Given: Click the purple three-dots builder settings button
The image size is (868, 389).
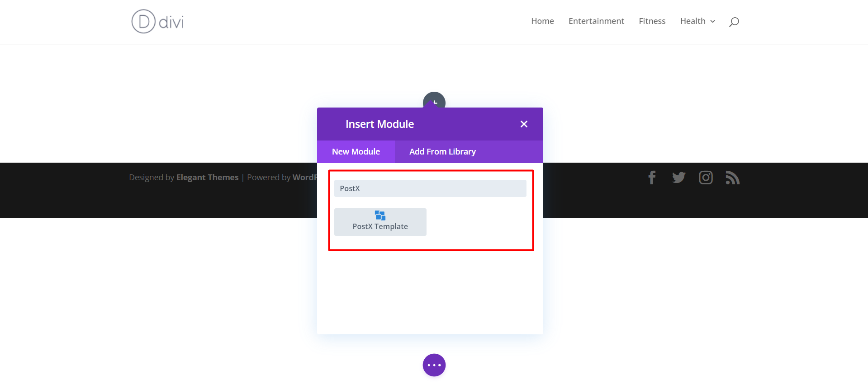Looking at the screenshot, I should click(434, 365).
